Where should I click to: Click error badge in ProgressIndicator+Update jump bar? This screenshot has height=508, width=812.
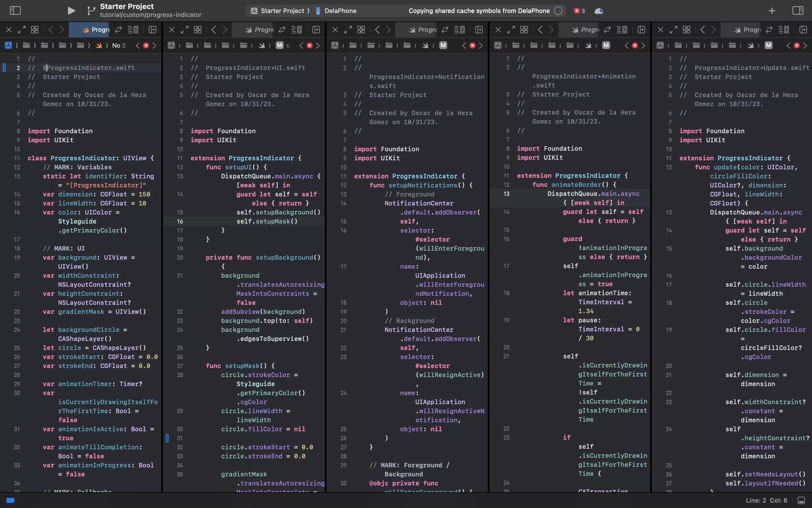pos(796,45)
